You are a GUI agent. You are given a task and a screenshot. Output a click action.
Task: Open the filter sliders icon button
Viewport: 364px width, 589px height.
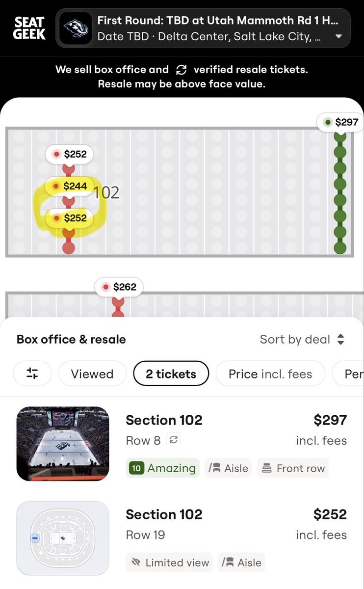tap(32, 374)
